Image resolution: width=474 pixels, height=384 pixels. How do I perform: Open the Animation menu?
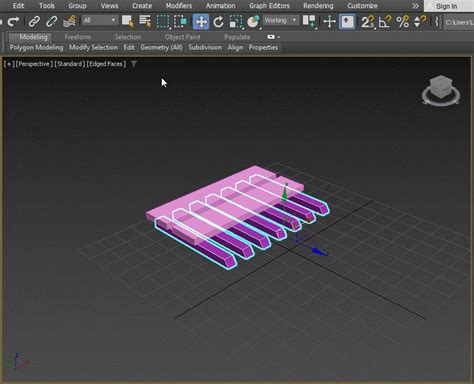click(x=220, y=6)
